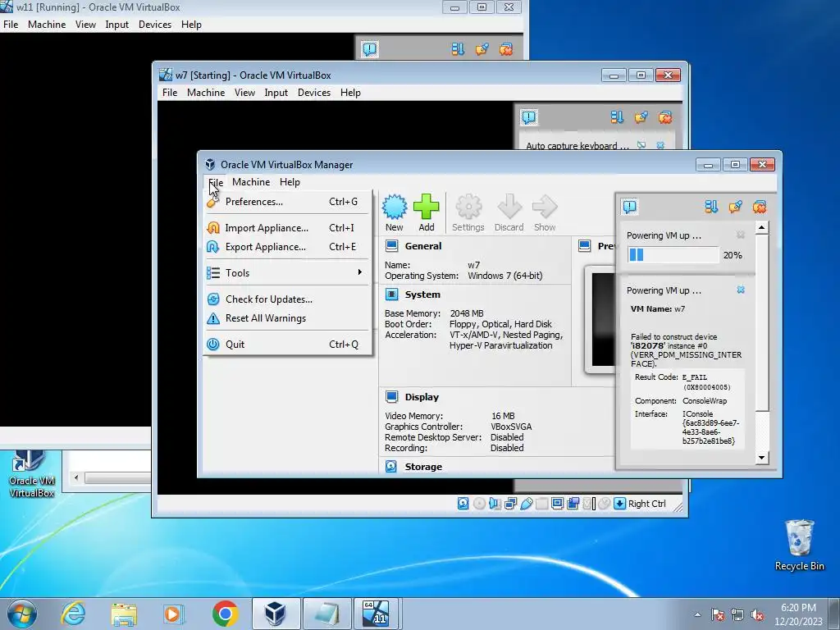
Task: Click notification panel scroll down arrow
Action: pos(761,458)
